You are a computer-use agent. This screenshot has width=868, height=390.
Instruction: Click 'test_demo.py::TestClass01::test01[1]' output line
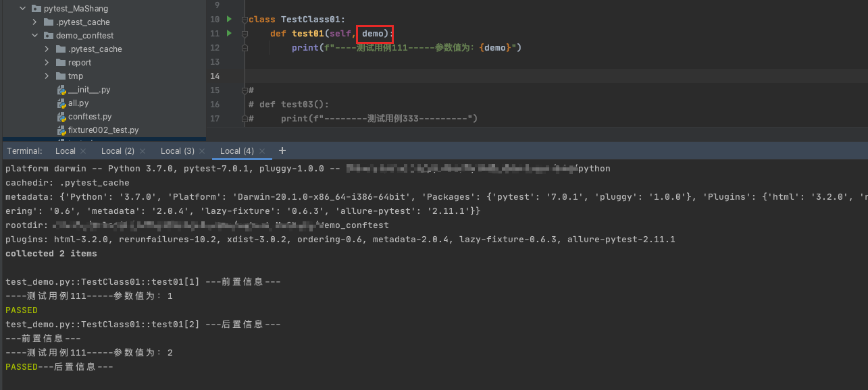pos(143,282)
